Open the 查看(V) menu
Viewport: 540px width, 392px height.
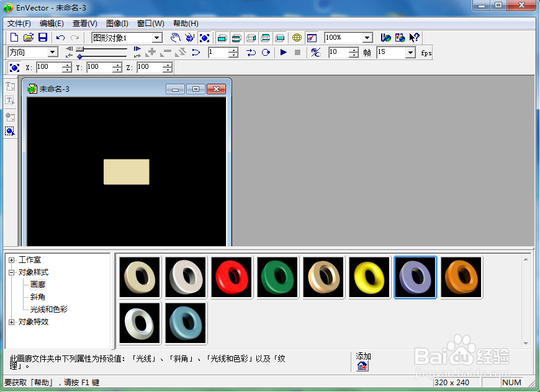tap(84, 24)
